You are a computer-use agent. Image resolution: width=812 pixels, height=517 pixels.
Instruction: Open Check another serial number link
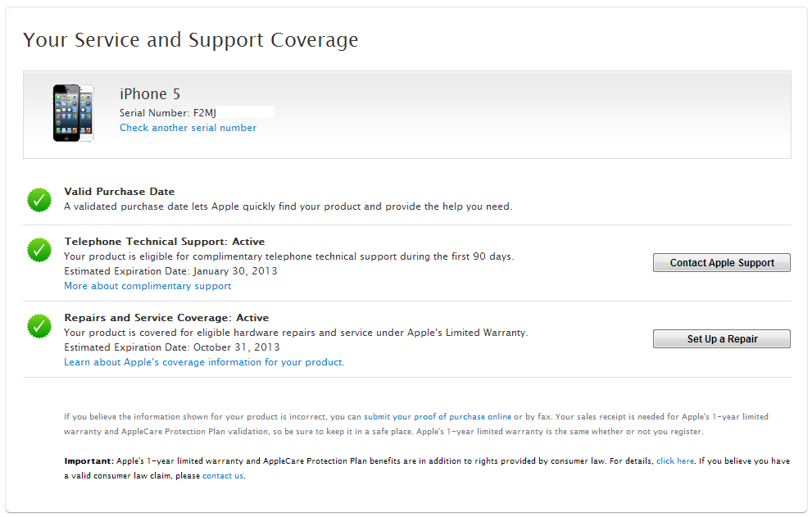[188, 128]
